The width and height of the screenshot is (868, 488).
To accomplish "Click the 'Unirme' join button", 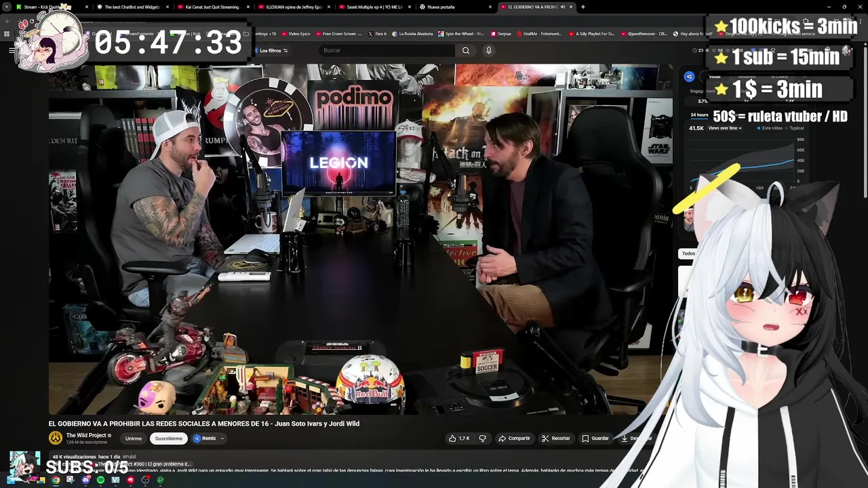I will (x=134, y=439).
